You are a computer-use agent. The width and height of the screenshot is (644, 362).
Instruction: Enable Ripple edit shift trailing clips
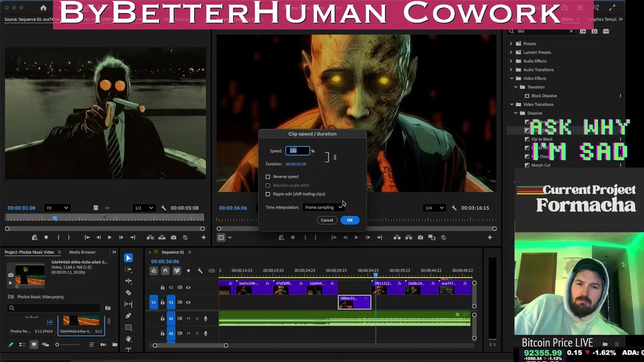[x=268, y=194]
